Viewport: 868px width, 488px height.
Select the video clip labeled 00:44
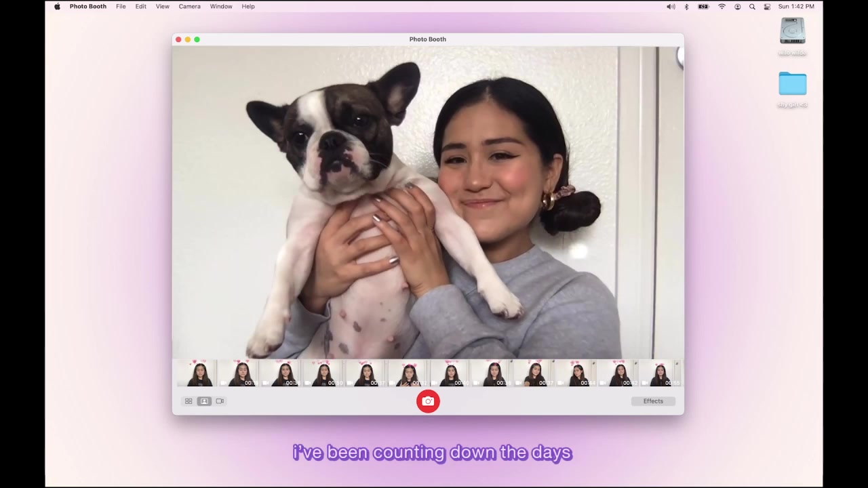click(x=576, y=373)
